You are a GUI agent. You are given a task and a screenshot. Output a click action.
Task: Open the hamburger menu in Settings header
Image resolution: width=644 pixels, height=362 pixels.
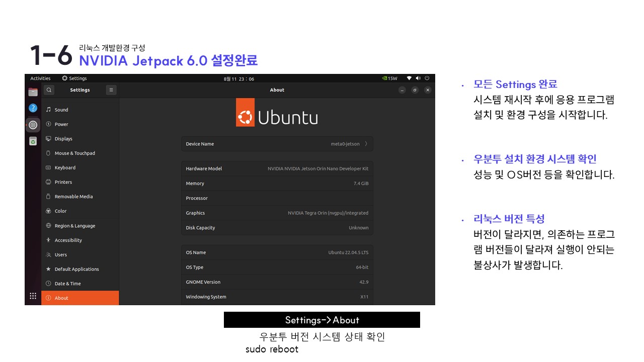[x=111, y=90]
